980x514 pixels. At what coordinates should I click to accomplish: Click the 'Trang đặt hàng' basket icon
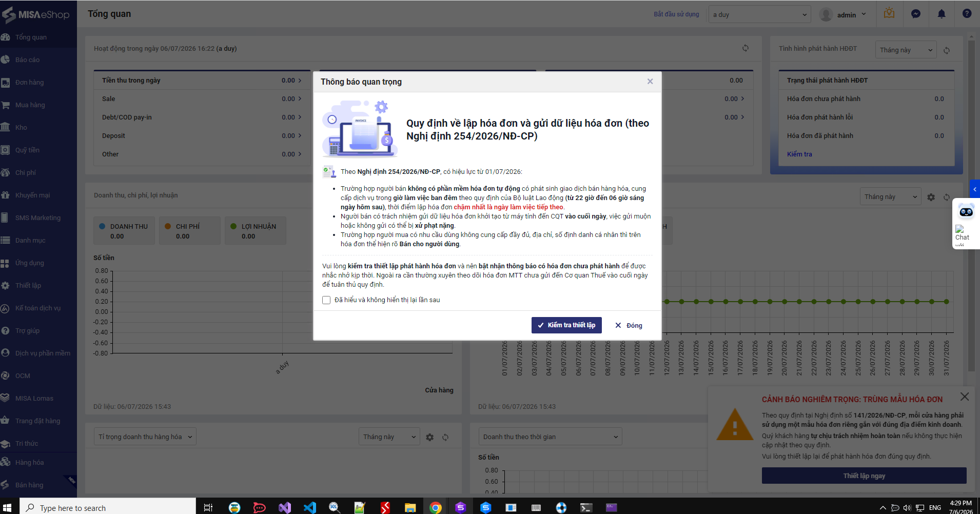point(6,421)
